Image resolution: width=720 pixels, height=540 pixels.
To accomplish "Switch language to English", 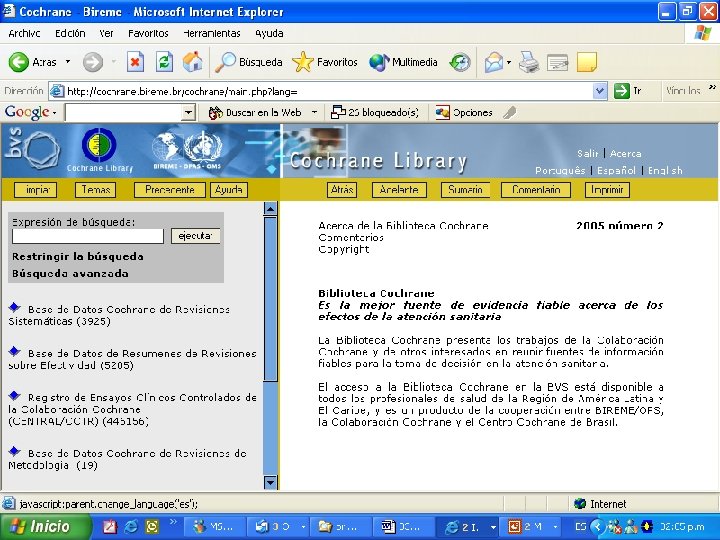I will click(x=665, y=170).
